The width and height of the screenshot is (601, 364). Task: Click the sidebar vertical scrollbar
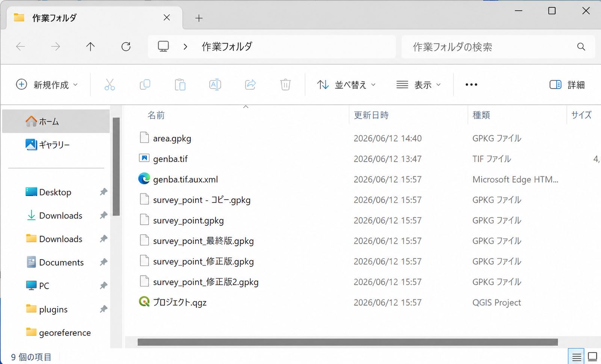pos(116,166)
